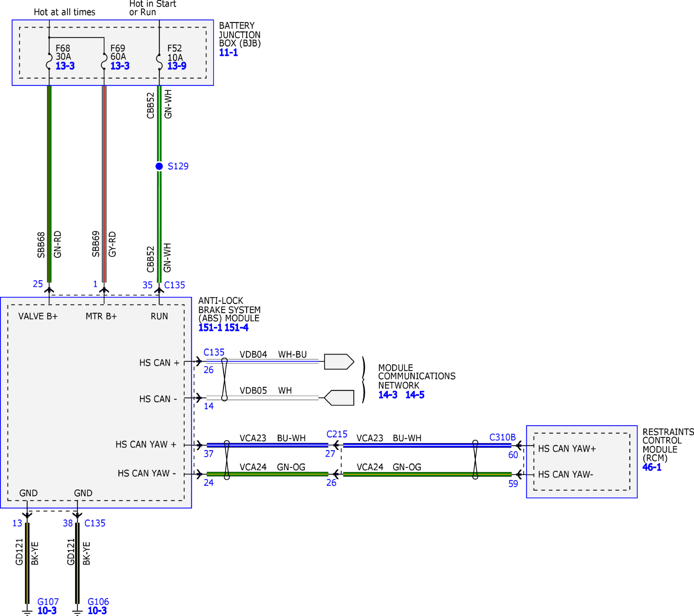The height and width of the screenshot is (616, 694).
Task: Click the F69 60A fuse symbol
Action: 104,62
